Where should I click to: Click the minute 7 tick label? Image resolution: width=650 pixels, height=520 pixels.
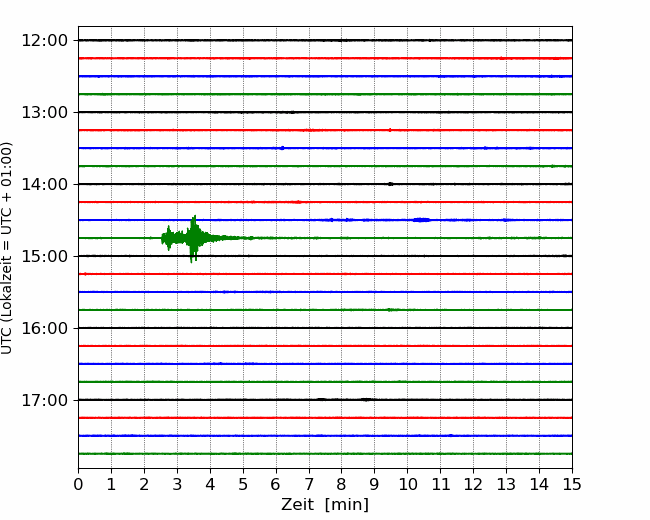308,485
